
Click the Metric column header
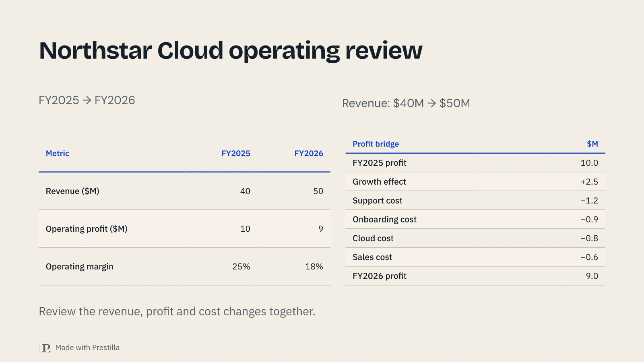coord(58,153)
